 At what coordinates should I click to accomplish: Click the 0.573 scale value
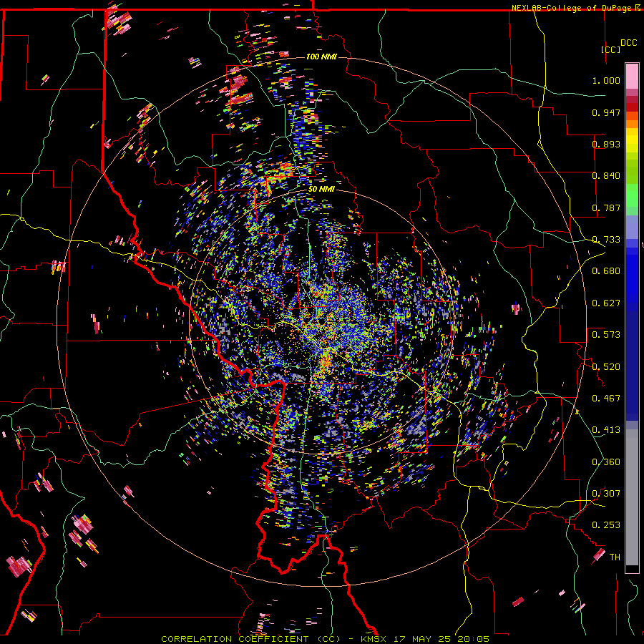point(606,335)
